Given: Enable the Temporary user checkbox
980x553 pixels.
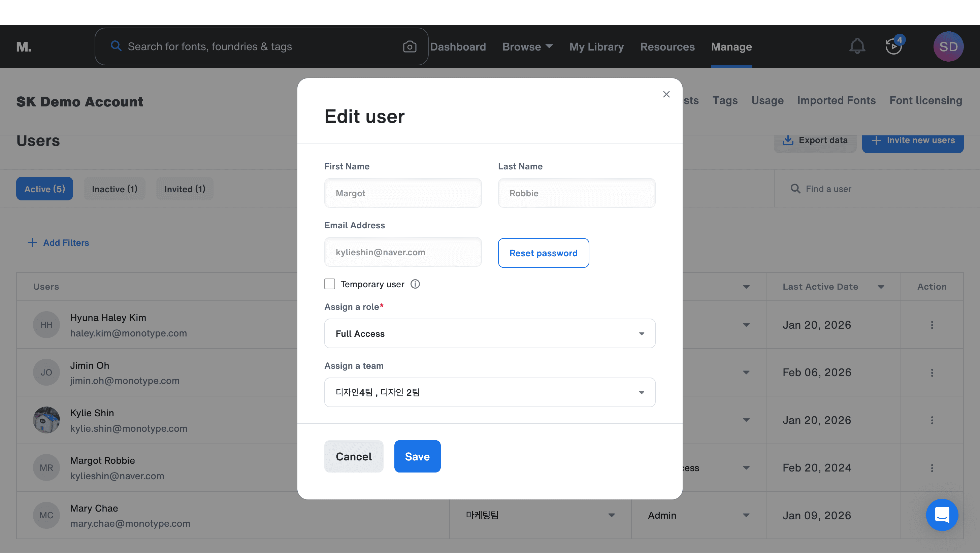Looking at the screenshot, I should (329, 284).
